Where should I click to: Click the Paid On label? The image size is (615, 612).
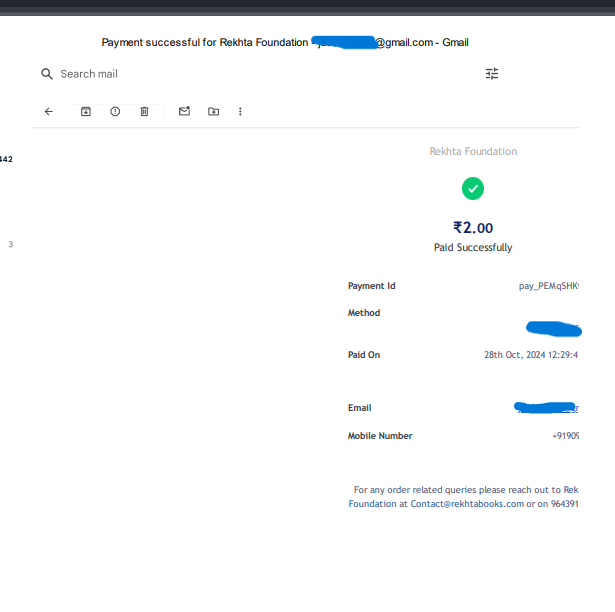(364, 355)
